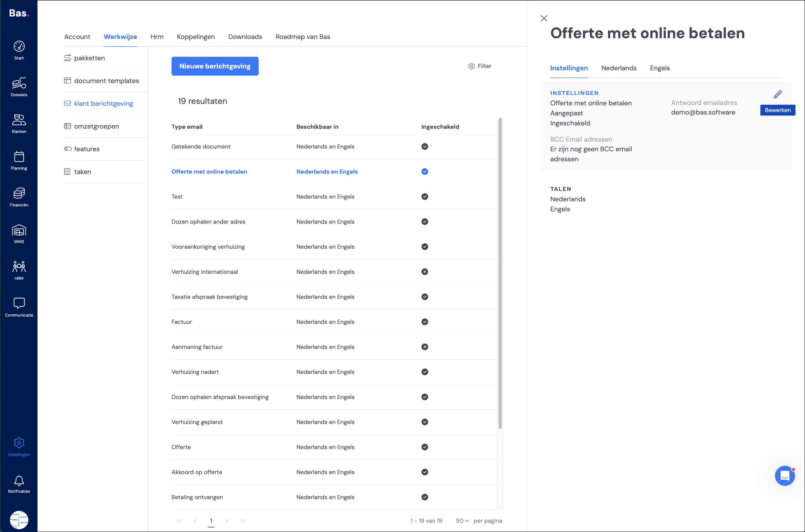The image size is (805, 532).
Task: Click the omzetgroepen table icon
Action: tap(67, 126)
